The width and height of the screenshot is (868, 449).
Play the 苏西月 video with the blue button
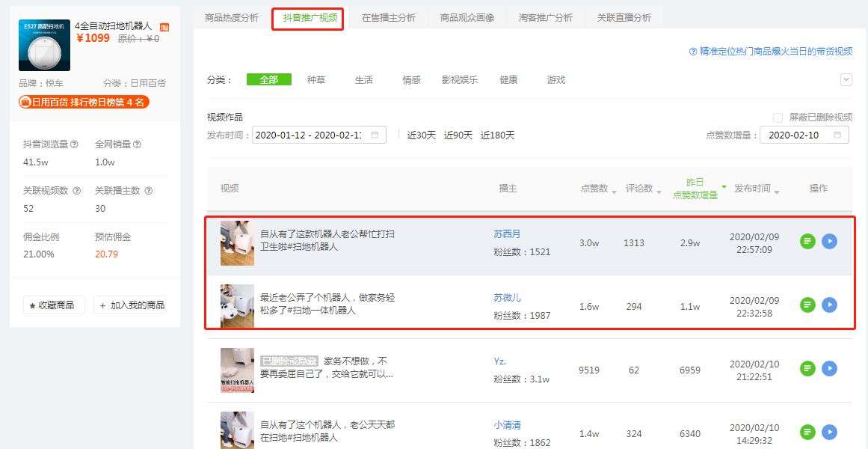pyautogui.click(x=829, y=241)
